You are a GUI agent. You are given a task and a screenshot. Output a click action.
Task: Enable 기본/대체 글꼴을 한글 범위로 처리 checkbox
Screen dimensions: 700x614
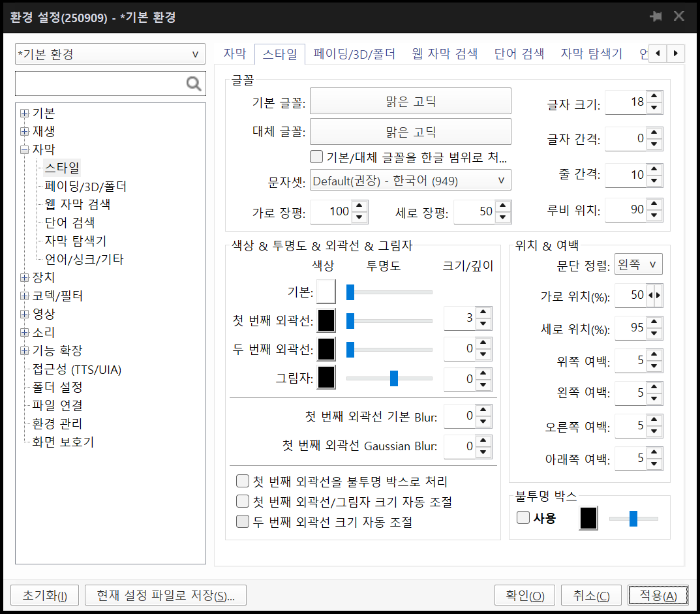(316, 157)
